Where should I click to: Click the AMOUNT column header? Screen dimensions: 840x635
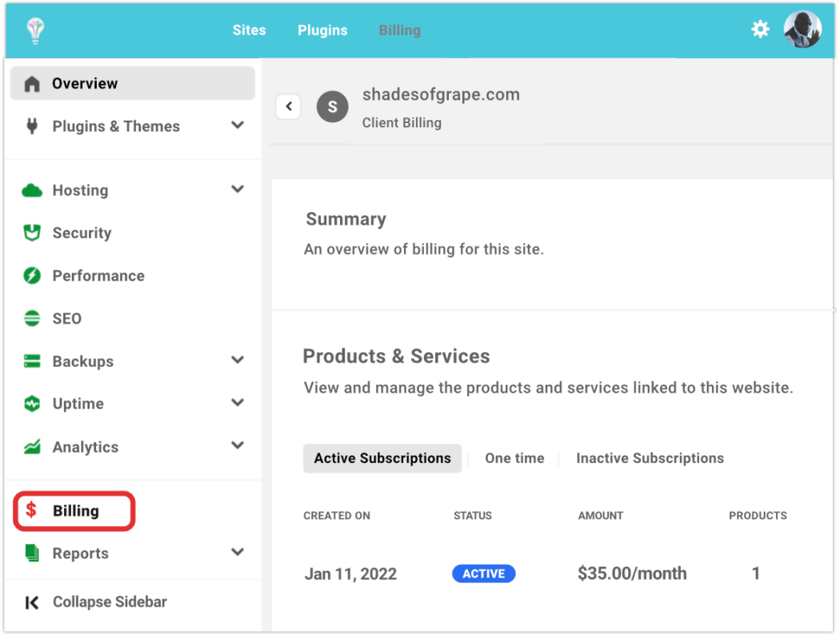(x=601, y=516)
